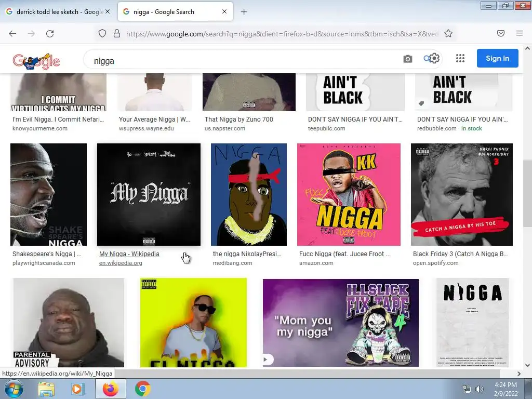This screenshot has height=399, width=532.
Task: Launch Windows Media Player from the taskbar
Action: click(77, 389)
